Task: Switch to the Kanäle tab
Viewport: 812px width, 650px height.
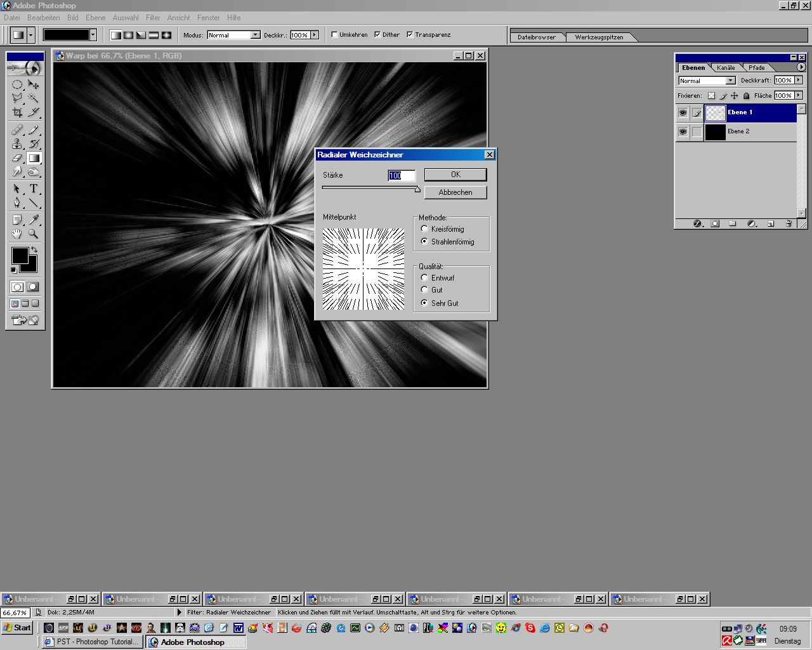Action: tap(726, 67)
